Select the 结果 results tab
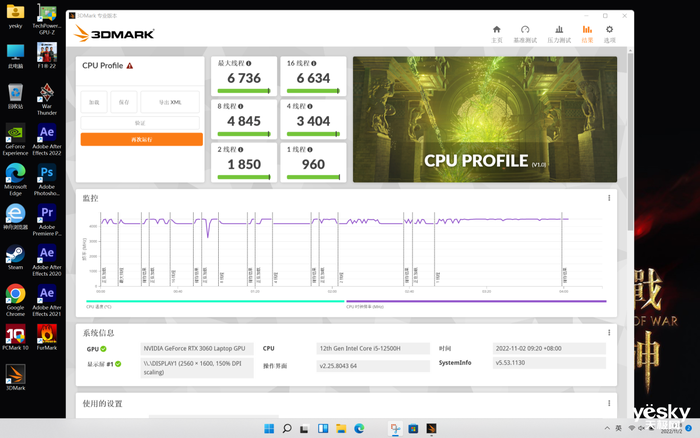Screen dimensions: 700x438 click(x=587, y=34)
